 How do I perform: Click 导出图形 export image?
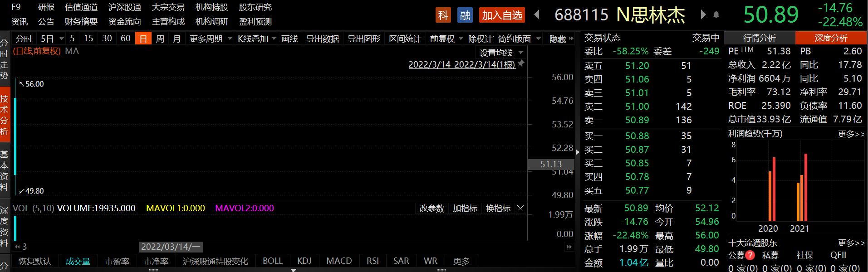364,39
